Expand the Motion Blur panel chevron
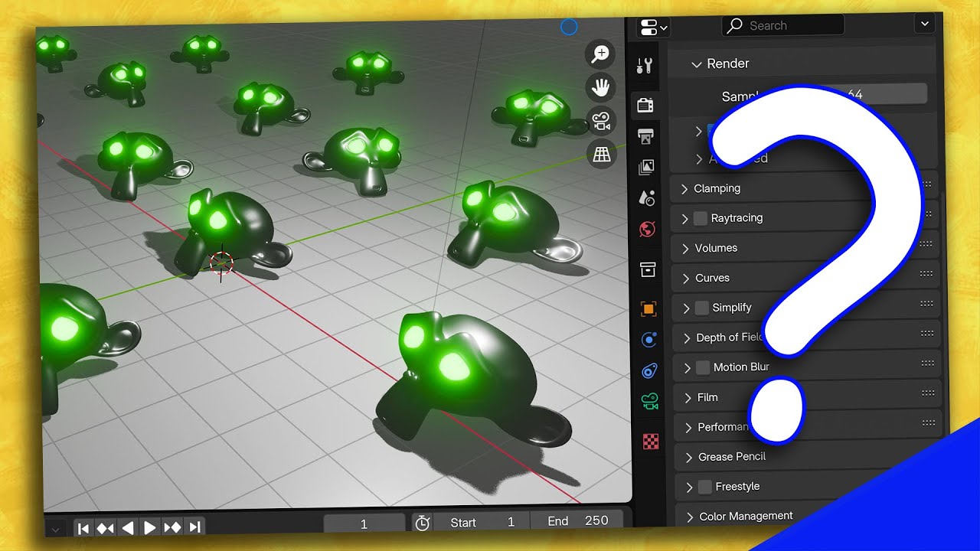 [688, 368]
